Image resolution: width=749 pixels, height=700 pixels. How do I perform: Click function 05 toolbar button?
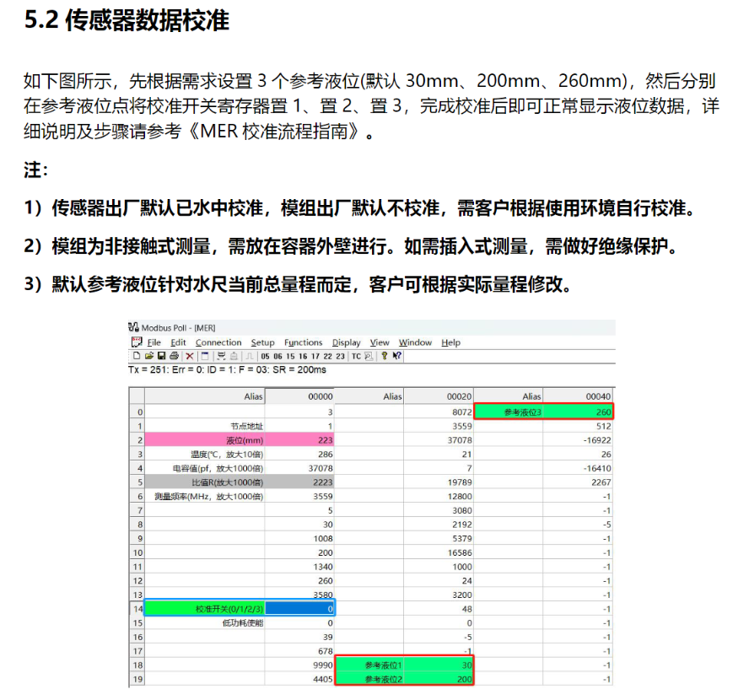pyautogui.click(x=265, y=356)
